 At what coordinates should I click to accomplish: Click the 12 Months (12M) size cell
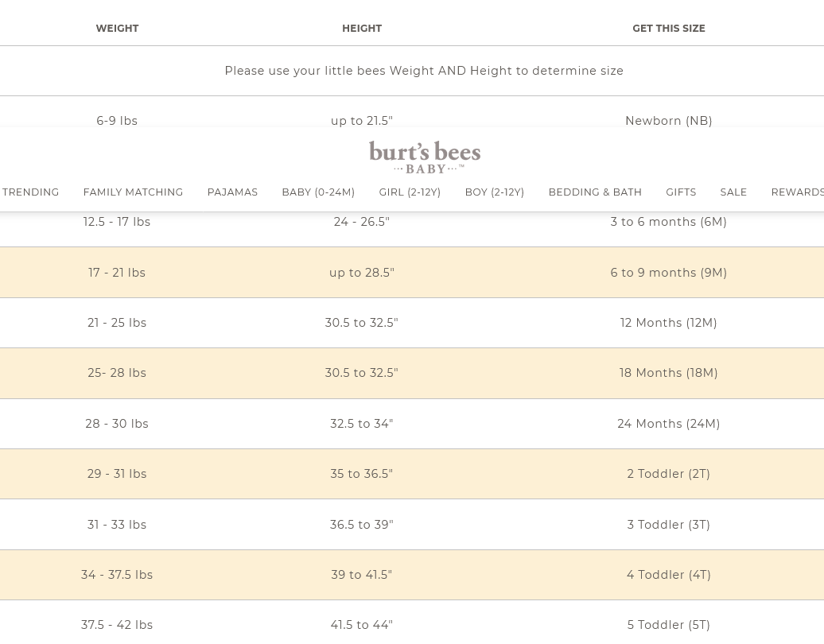668,323
